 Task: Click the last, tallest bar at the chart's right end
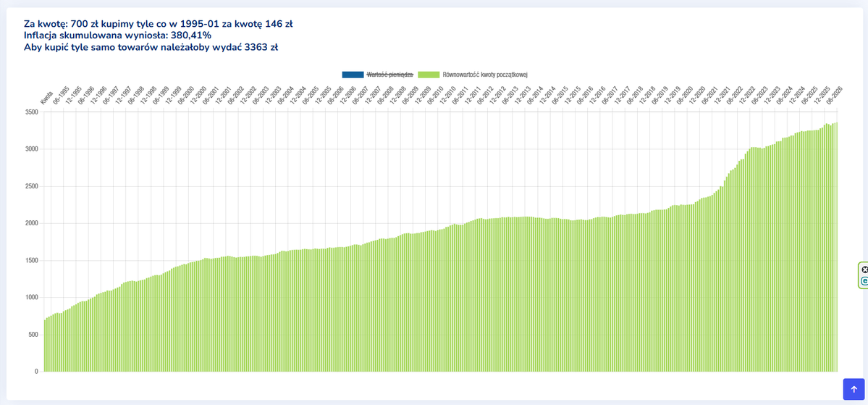tap(836, 247)
